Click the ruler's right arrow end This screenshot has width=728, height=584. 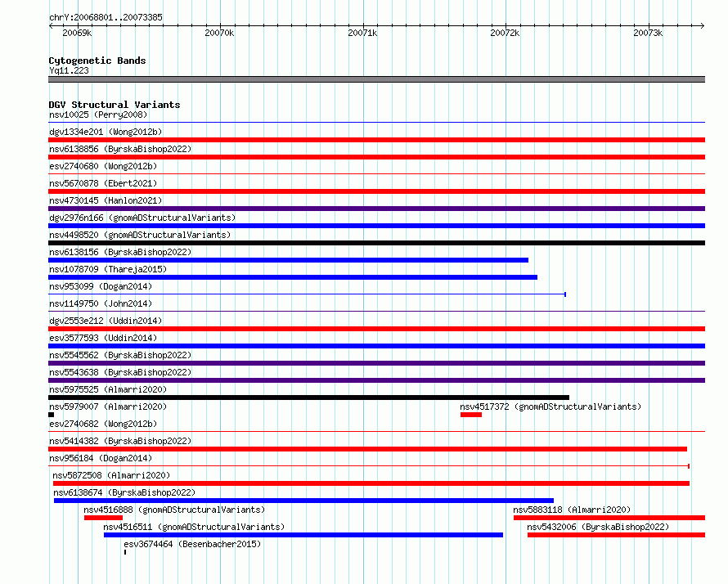[x=703, y=26]
